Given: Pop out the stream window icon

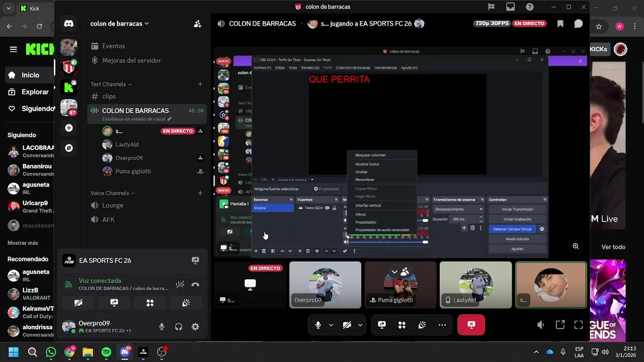Looking at the screenshot, I should pyautogui.click(x=560, y=325).
